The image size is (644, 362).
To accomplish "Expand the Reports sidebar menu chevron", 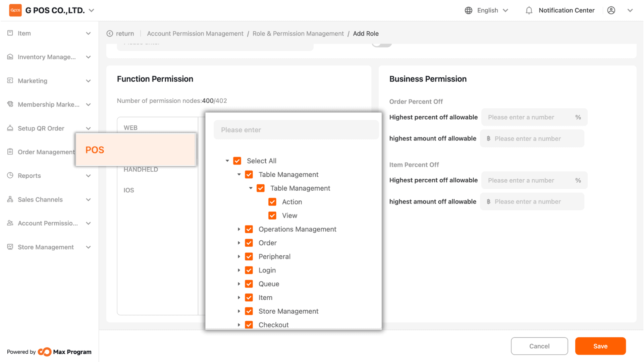I will click(88, 176).
